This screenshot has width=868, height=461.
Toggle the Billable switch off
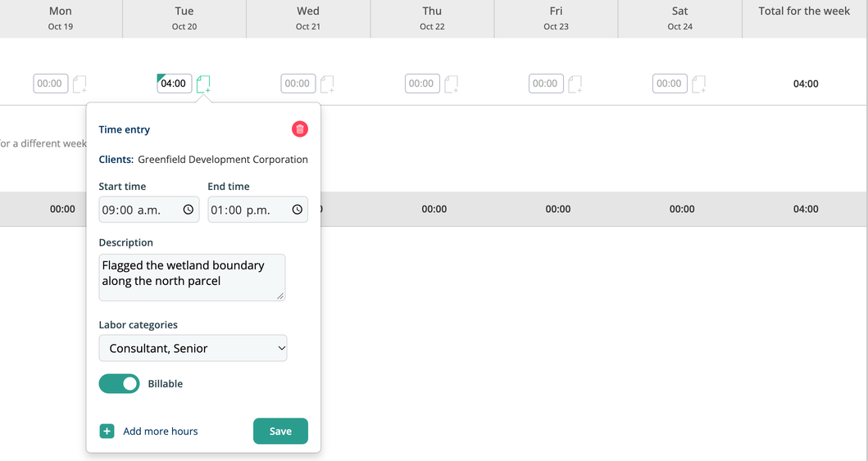[119, 383]
